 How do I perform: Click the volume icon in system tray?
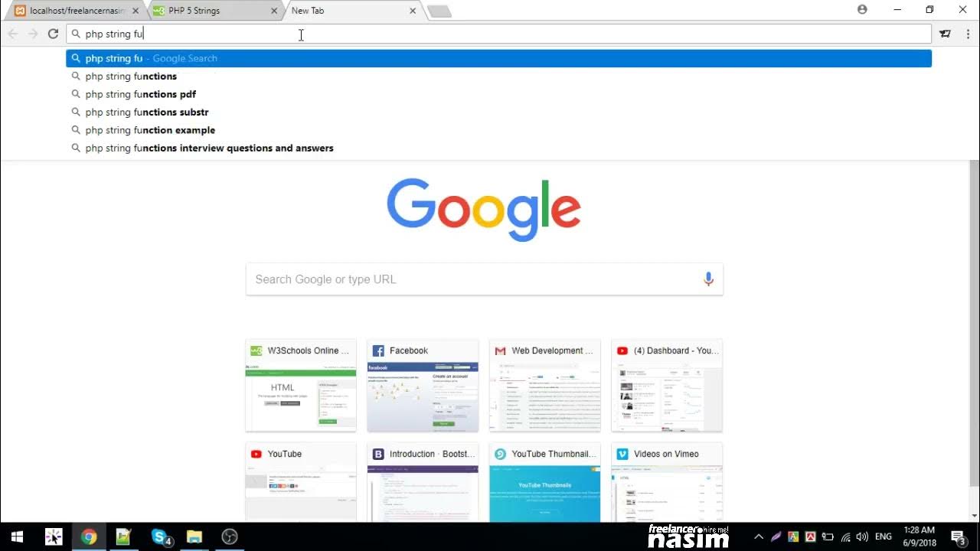click(x=863, y=536)
